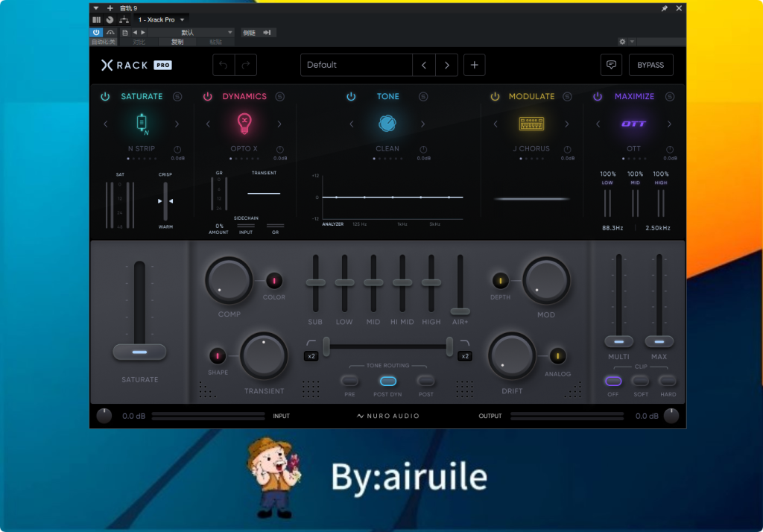The image size is (763, 532).
Task: Open the Default preset name field
Action: (x=357, y=65)
